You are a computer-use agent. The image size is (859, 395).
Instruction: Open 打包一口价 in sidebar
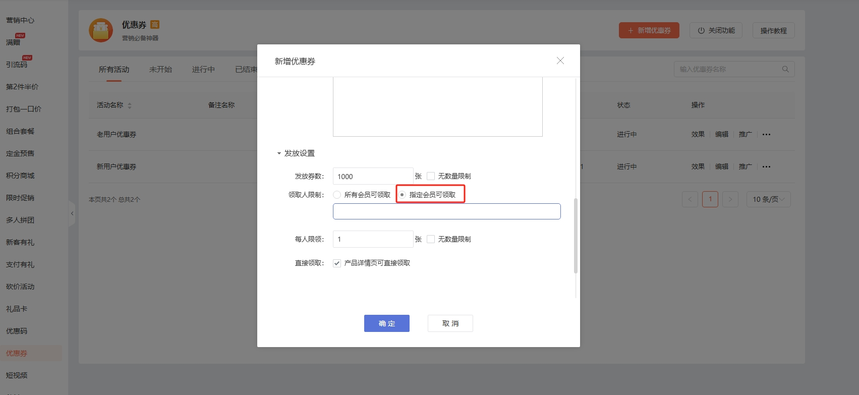pos(24,109)
